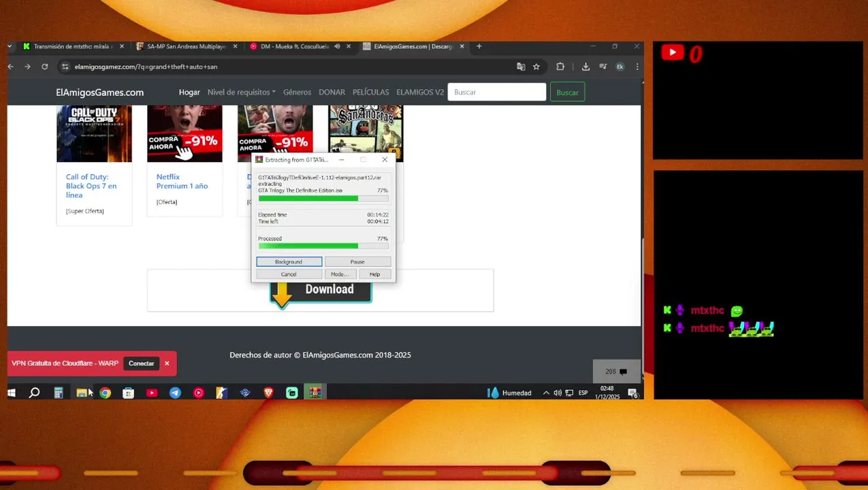
Task: Open Brave browser from taskbar
Action: (268, 393)
